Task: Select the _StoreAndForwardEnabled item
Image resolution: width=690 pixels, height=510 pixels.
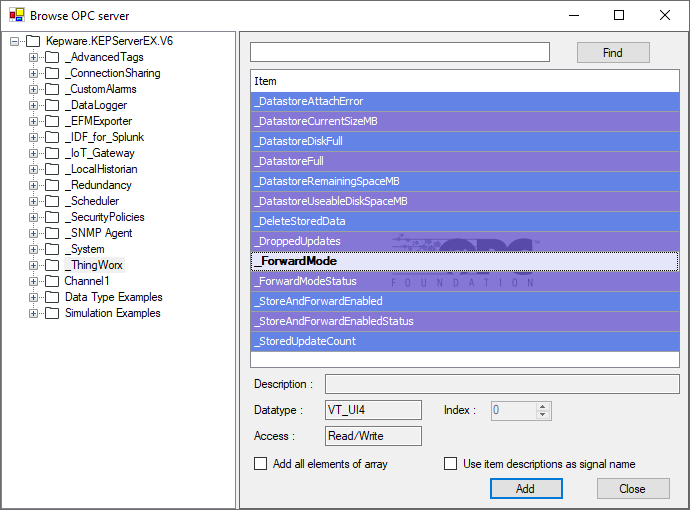Action: pos(465,301)
